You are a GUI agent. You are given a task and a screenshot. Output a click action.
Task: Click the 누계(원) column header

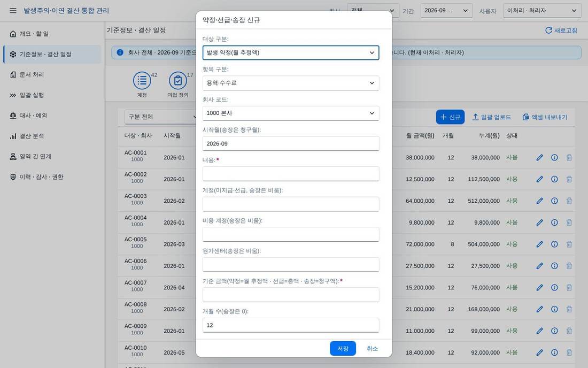point(489,135)
